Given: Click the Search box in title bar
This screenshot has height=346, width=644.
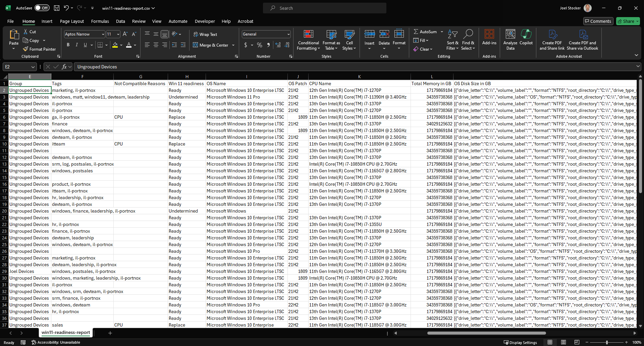Looking at the screenshot, I should click(324, 8).
